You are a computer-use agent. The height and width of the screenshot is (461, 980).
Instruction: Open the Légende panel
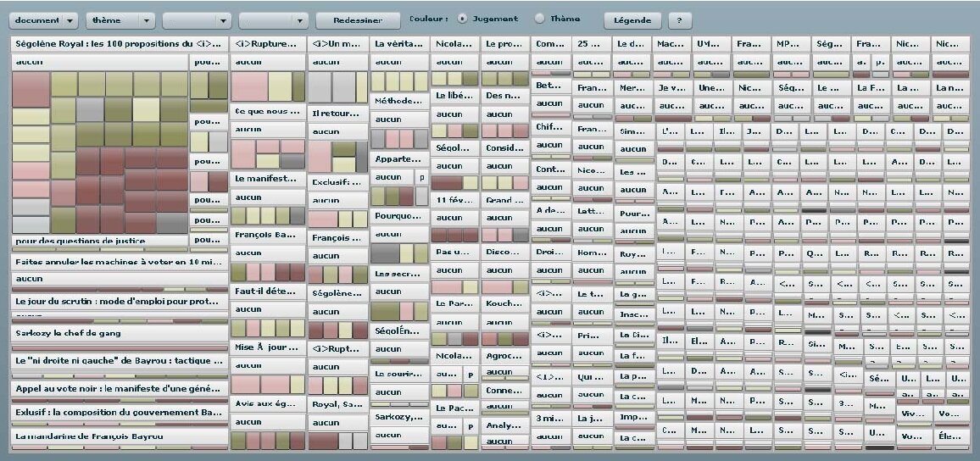pyautogui.click(x=632, y=20)
